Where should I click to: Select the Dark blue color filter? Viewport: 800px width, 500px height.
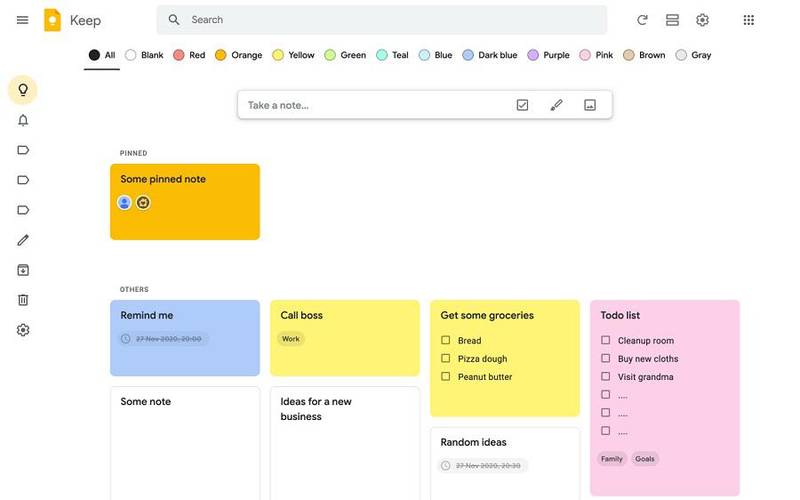pos(490,55)
